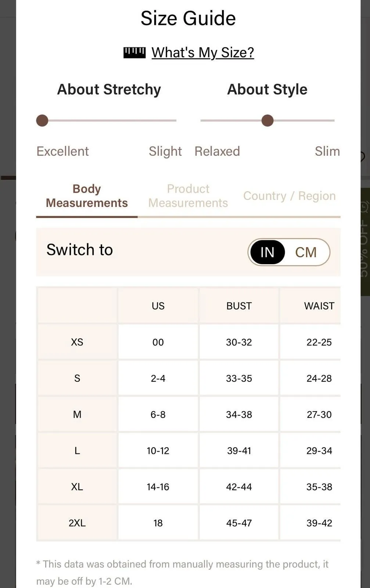Click the BUST column header
This screenshot has width=370, height=588.
click(x=239, y=306)
